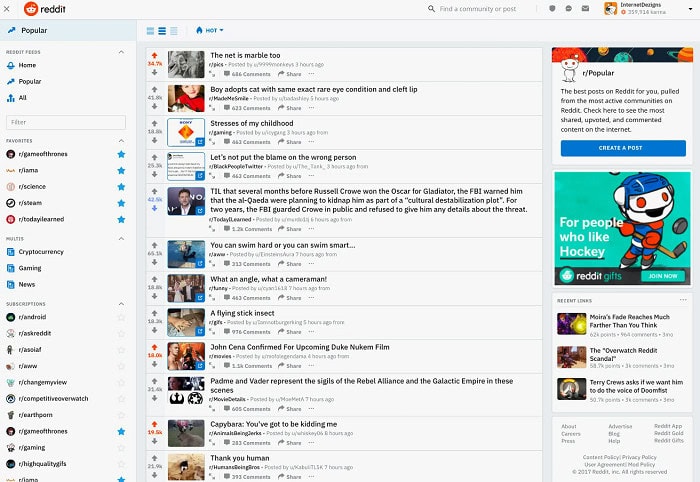Upvote 'Stresses of my childhood' post
The width and height of the screenshot is (700, 482).
point(154,123)
